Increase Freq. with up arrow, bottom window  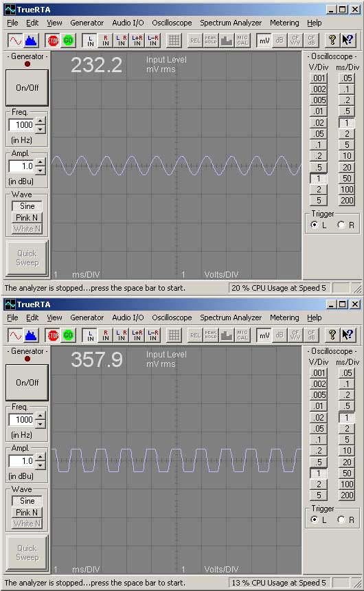(x=41, y=415)
